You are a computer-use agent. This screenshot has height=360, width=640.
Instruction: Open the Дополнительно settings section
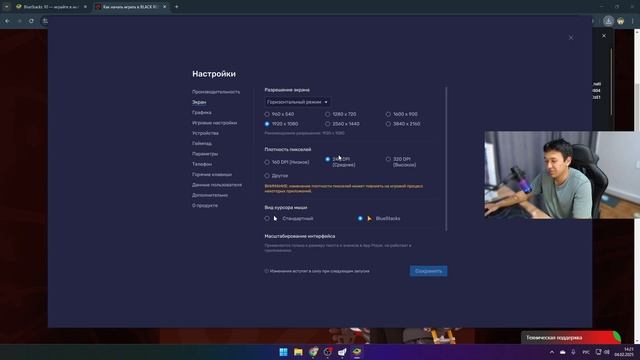[x=210, y=195]
